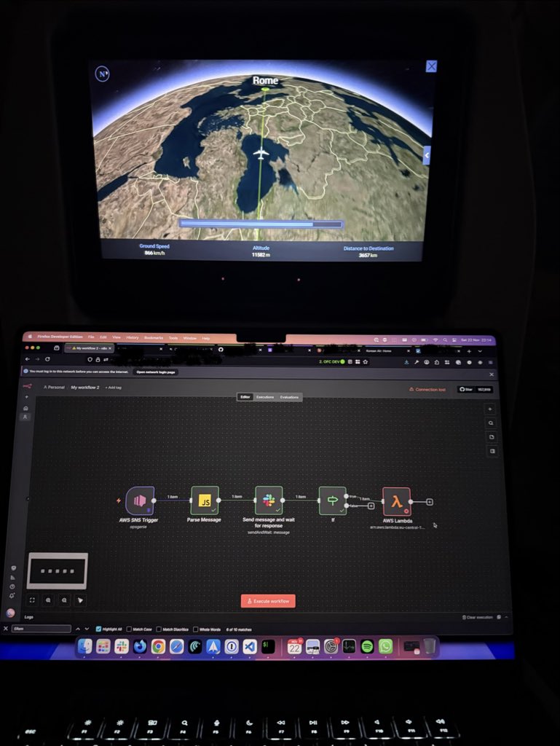
Task: Click the fit-to-view canvas button
Action: click(32, 600)
